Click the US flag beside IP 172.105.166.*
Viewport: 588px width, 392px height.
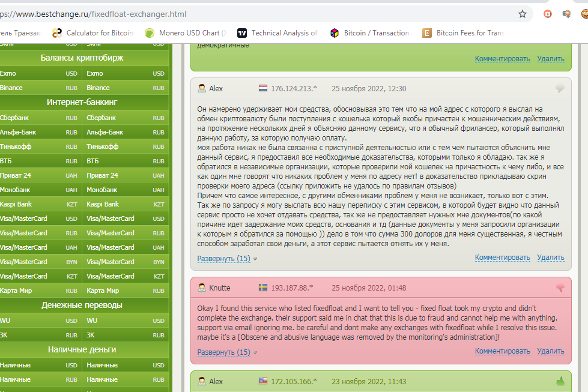pos(263,381)
